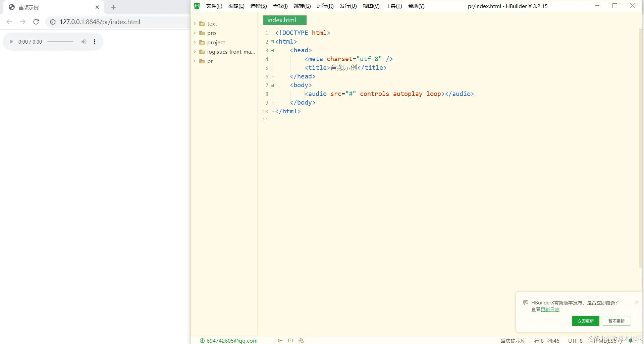Select the index.html editor tab
This screenshot has height=344, width=644.
[284, 20]
